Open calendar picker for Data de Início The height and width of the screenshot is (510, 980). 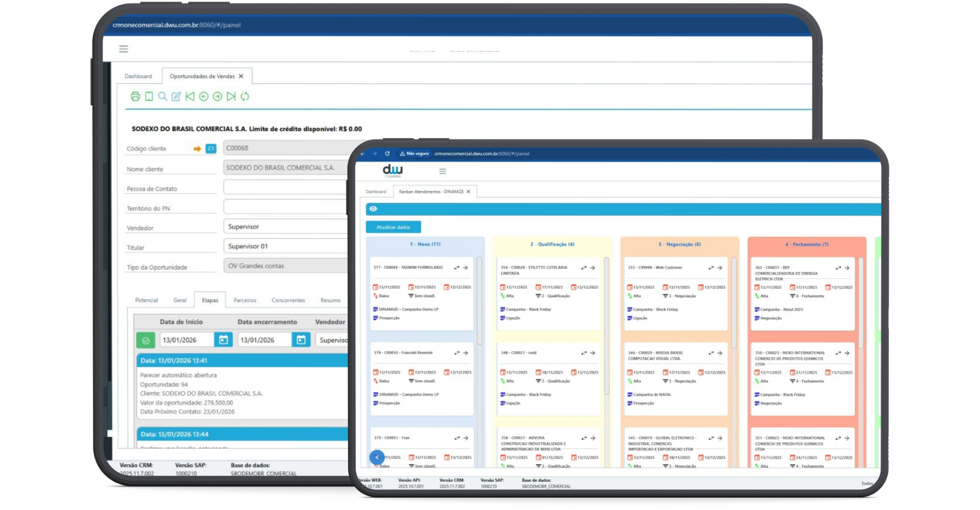(223, 340)
